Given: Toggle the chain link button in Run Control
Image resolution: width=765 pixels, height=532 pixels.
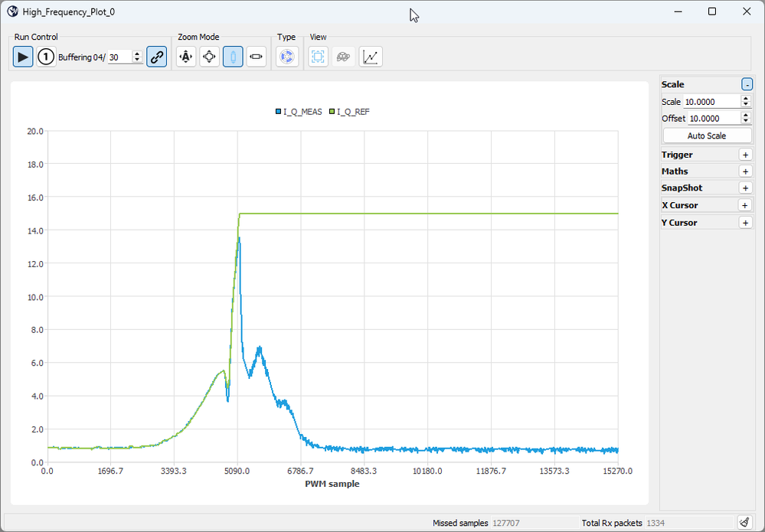Looking at the screenshot, I should coord(156,57).
